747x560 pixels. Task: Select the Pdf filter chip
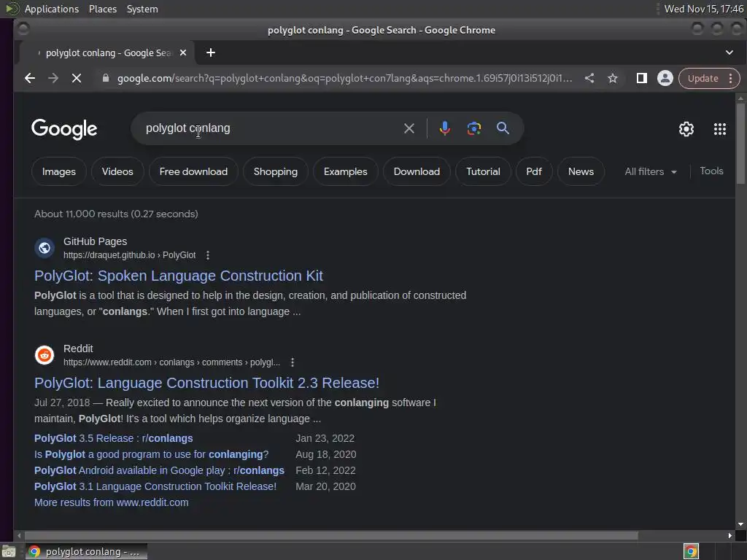pos(533,171)
